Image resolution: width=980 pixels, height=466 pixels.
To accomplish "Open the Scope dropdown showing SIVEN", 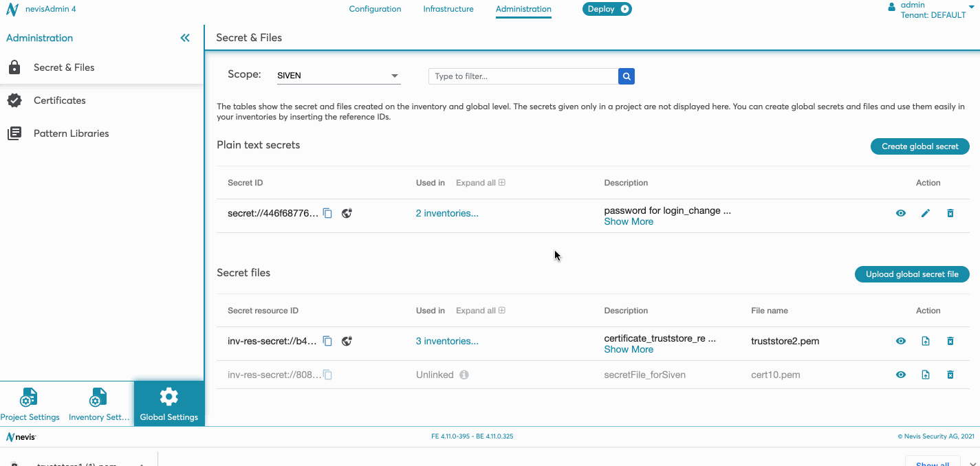I will tap(338, 76).
